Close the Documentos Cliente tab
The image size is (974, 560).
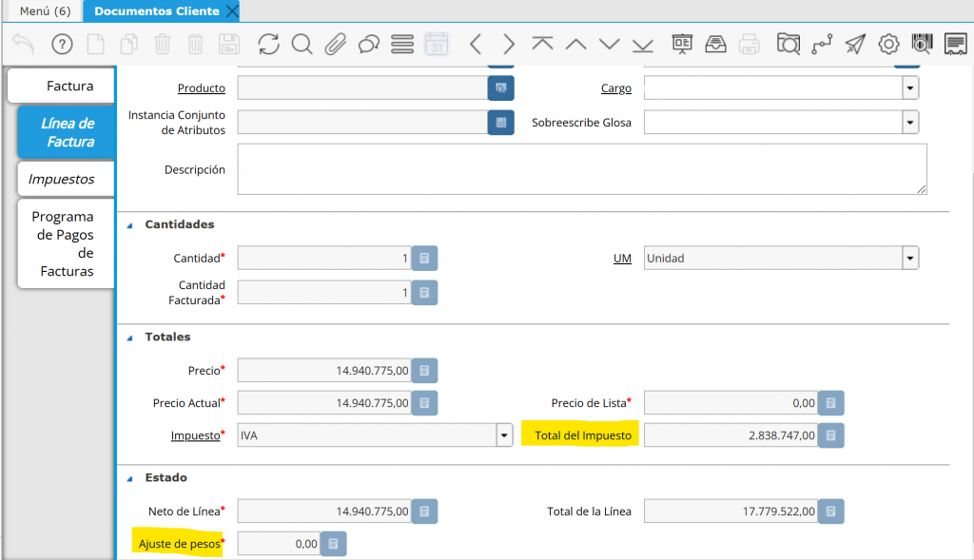point(232,11)
